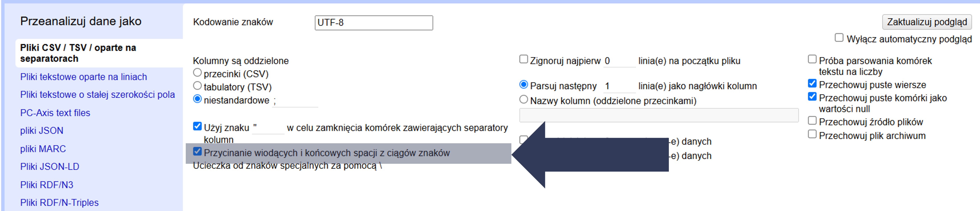Select tabulatory (TSV) radio option
This screenshot has height=211, width=980.
(x=197, y=86)
